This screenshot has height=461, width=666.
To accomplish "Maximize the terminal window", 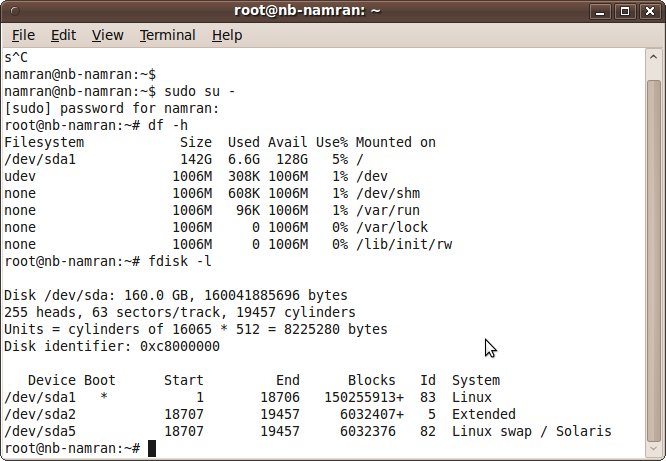I will pos(627,11).
